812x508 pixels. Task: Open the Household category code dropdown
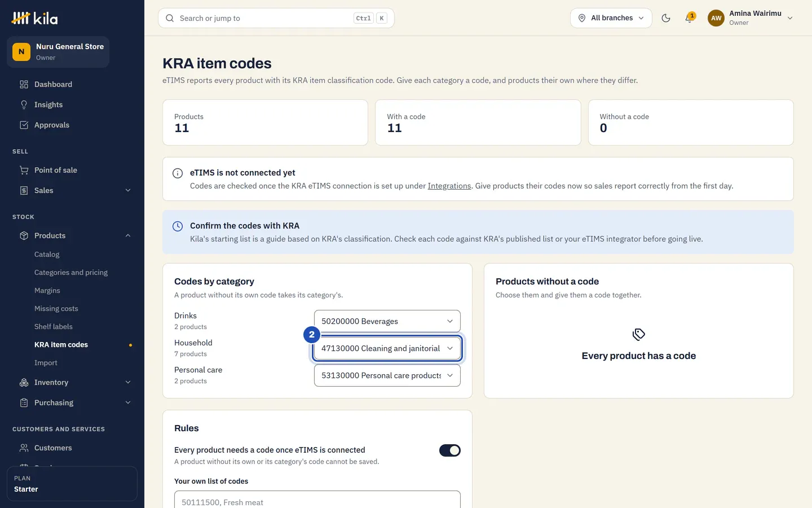click(x=387, y=348)
